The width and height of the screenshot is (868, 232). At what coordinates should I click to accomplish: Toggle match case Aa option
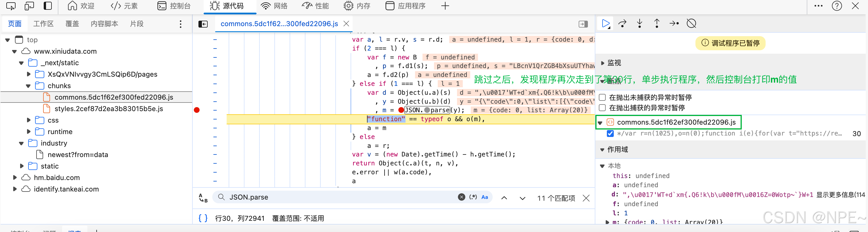pos(485,197)
